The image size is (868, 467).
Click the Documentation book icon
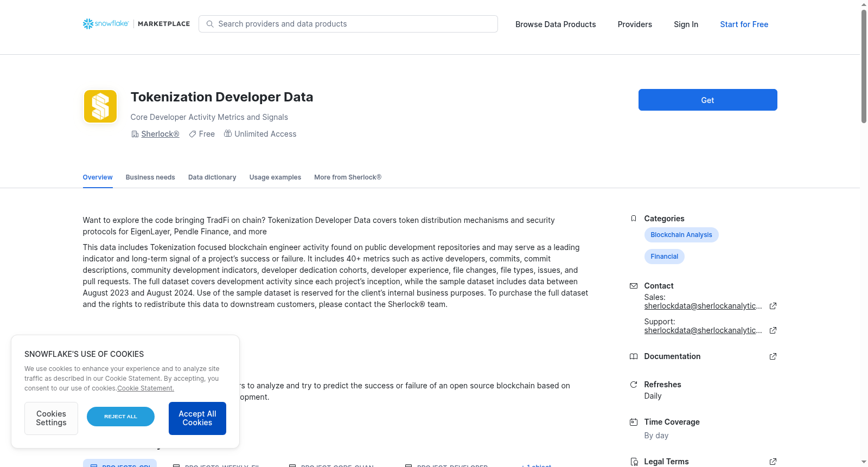(x=634, y=356)
